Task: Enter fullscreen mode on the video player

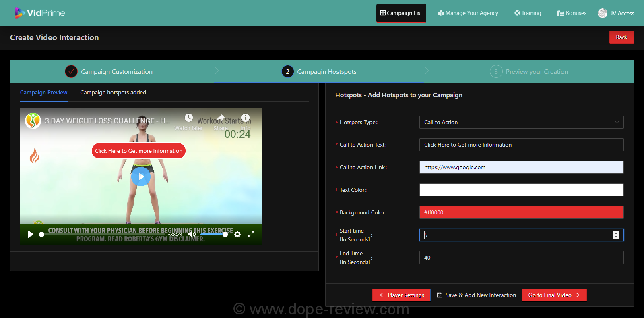Action: [x=251, y=234]
